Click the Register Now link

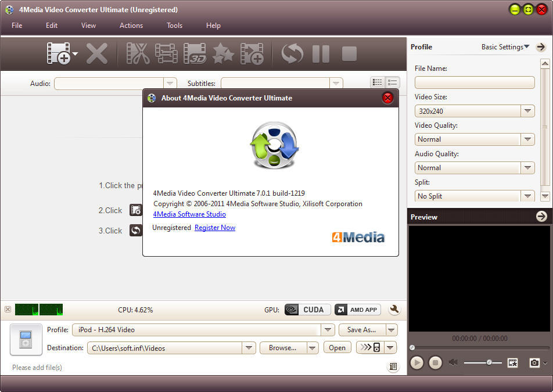215,228
